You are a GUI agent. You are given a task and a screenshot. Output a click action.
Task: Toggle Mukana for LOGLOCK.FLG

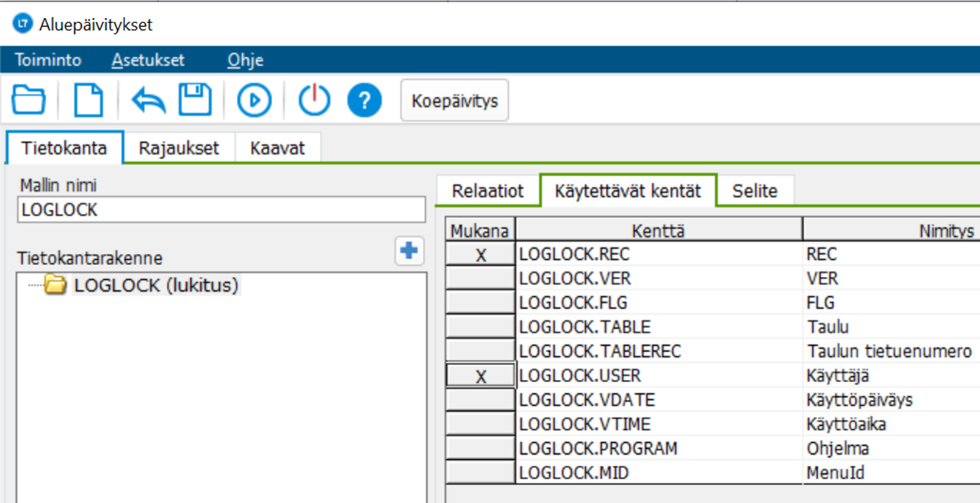point(480,303)
